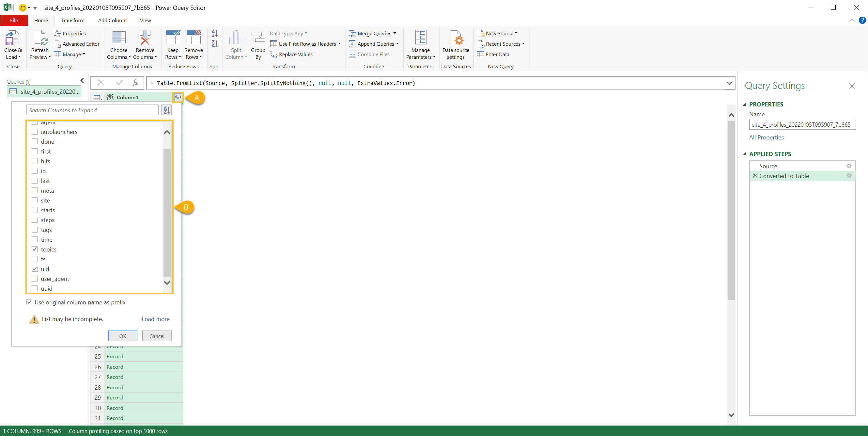The width and height of the screenshot is (868, 436).
Task: Sort ascending using the A-Z icon
Action: pyautogui.click(x=215, y=33)
